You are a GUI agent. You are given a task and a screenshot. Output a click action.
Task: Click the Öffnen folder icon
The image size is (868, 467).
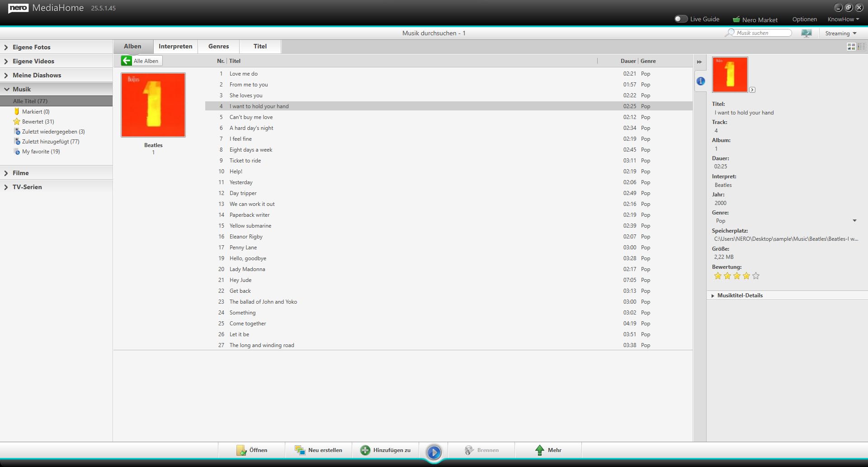(x=241, y=450)
